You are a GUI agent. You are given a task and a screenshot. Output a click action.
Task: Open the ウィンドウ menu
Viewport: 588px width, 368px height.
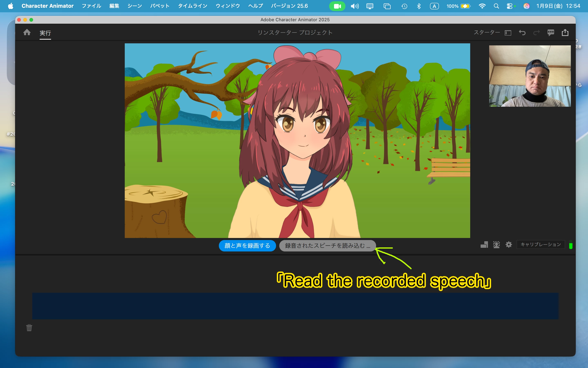[228, 6]
